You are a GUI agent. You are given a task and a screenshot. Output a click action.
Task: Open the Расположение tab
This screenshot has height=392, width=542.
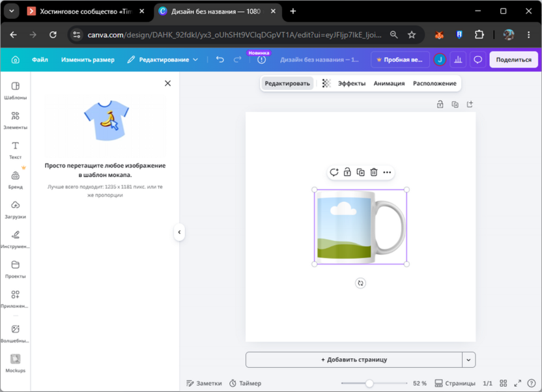click(x=435, y=83)
